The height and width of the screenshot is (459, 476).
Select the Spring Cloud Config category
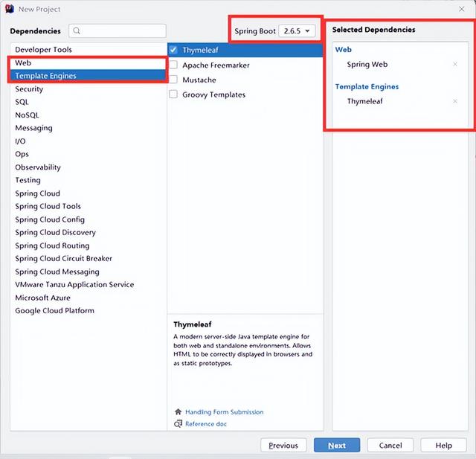pos(88,219)
